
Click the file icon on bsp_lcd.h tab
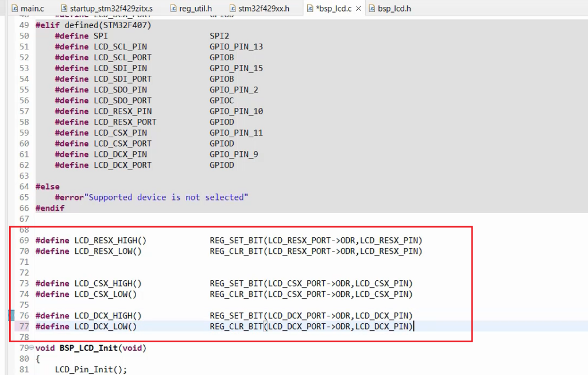[372, 8]
